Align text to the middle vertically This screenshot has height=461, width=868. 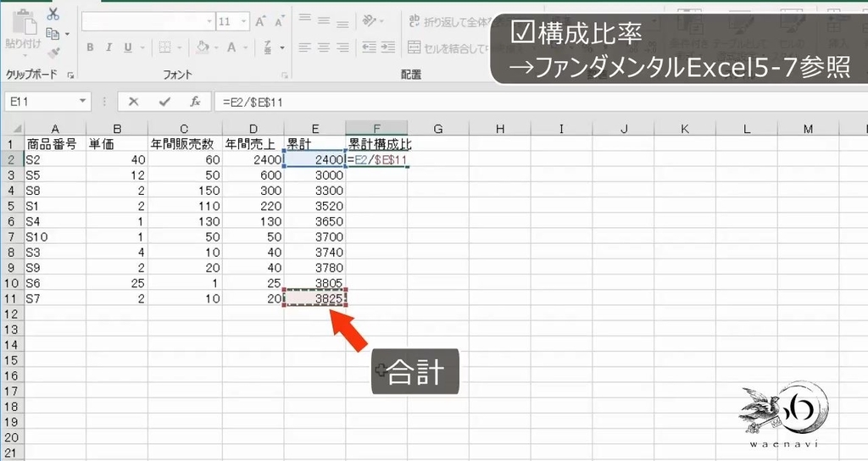click(324, 21)
